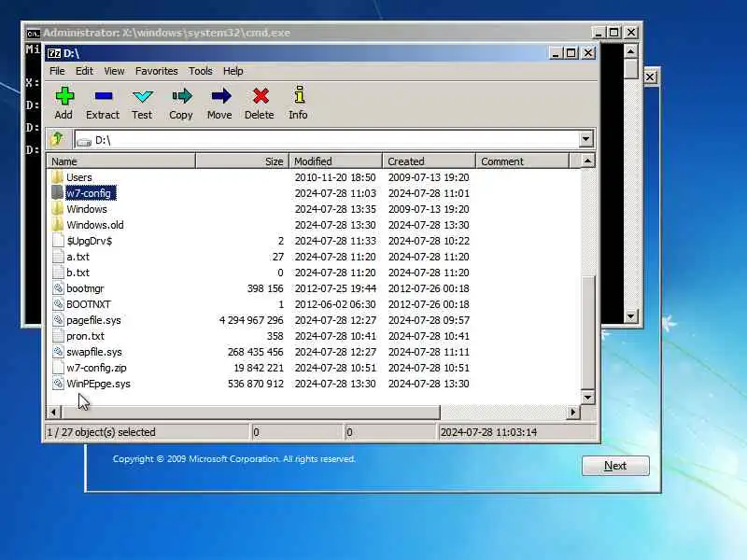Click the Next button in setup window

coord(615,465)
